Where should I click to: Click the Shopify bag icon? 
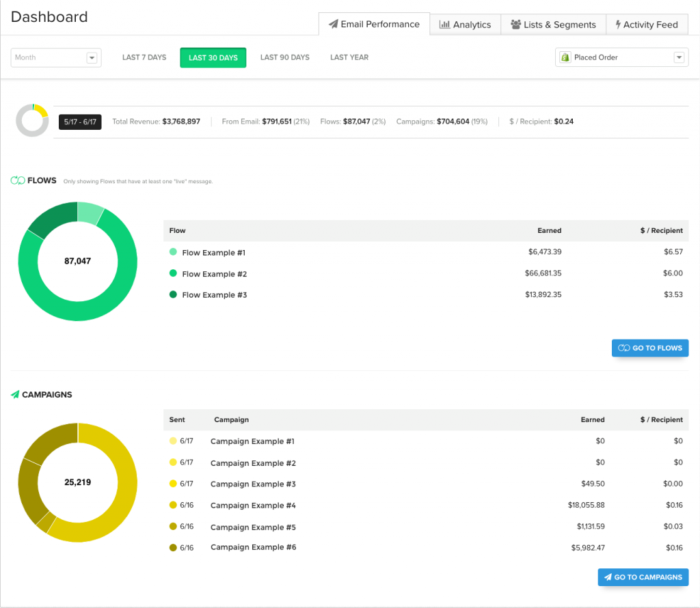click(x=565, y=57)
